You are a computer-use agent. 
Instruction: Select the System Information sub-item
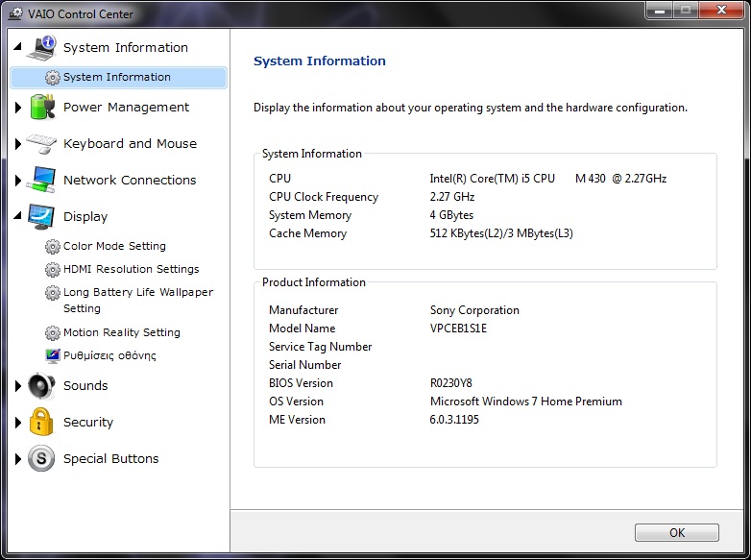click(x=118, y=77)
